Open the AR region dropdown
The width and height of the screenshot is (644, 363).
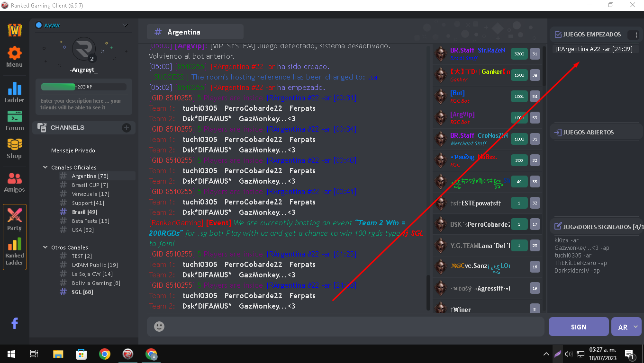point(626,327)
